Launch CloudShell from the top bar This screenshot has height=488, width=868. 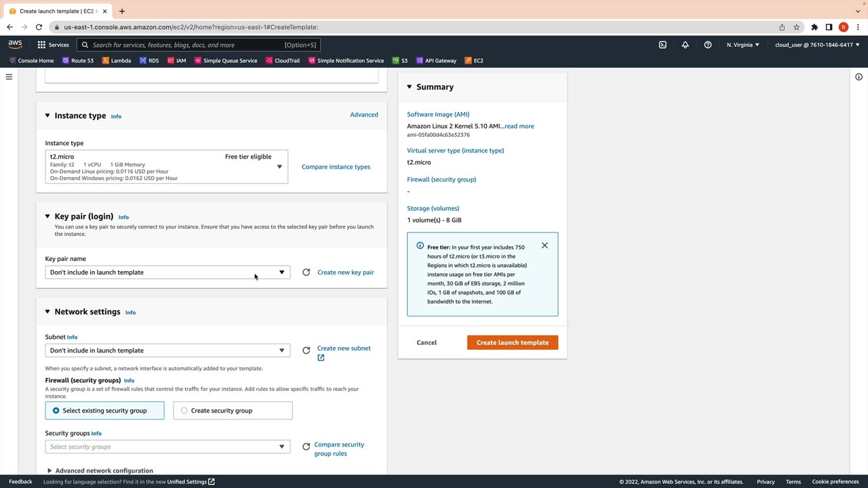pyautogui.click(x=663, y=45)
